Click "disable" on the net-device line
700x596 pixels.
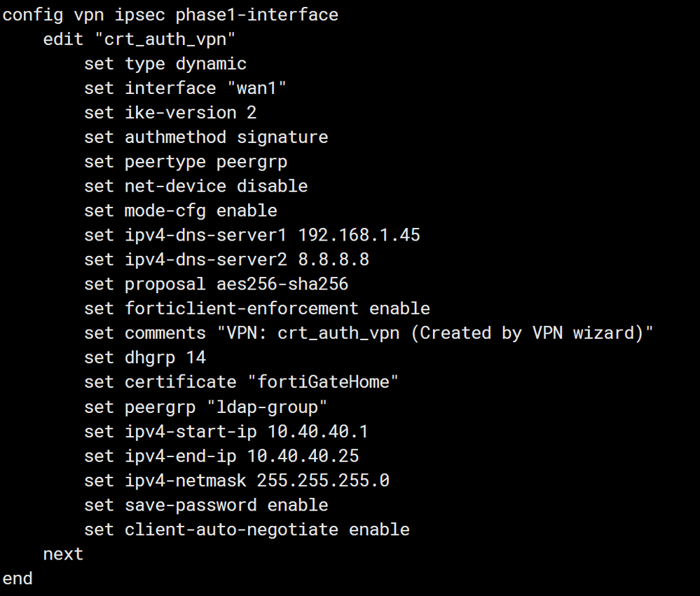[x=272, y=187]
